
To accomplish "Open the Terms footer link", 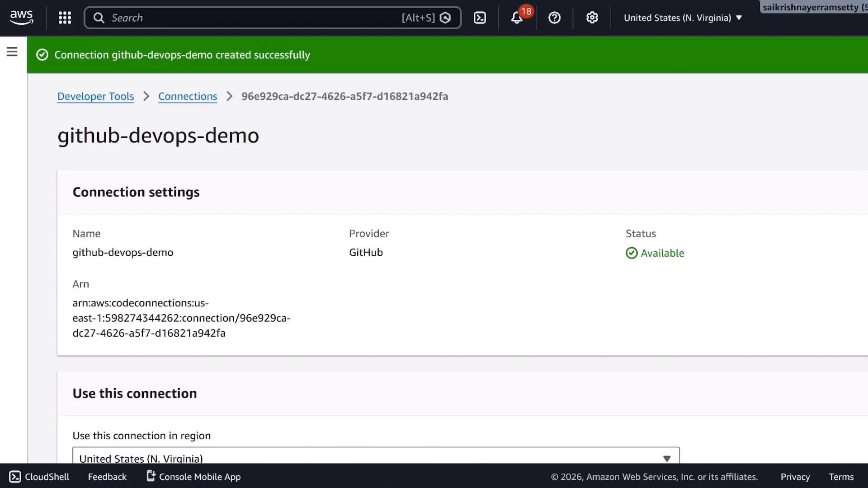I will [841, 477].
